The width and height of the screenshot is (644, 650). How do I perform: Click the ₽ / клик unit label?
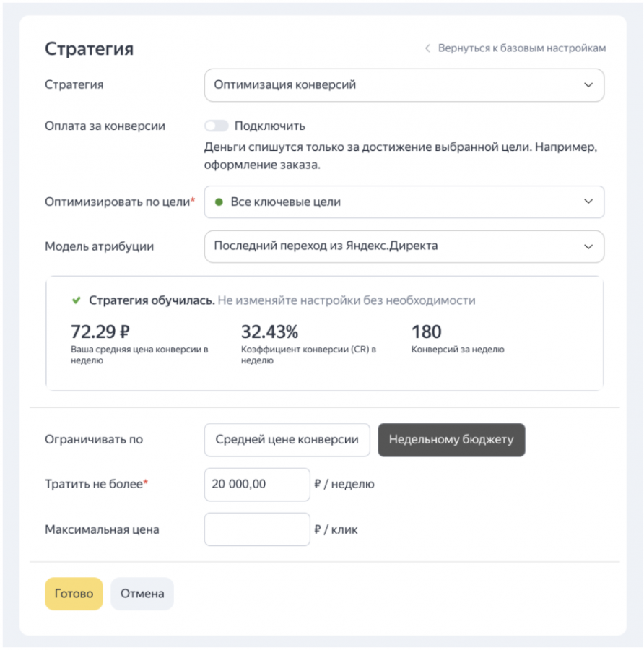click(x=336, y=529)
